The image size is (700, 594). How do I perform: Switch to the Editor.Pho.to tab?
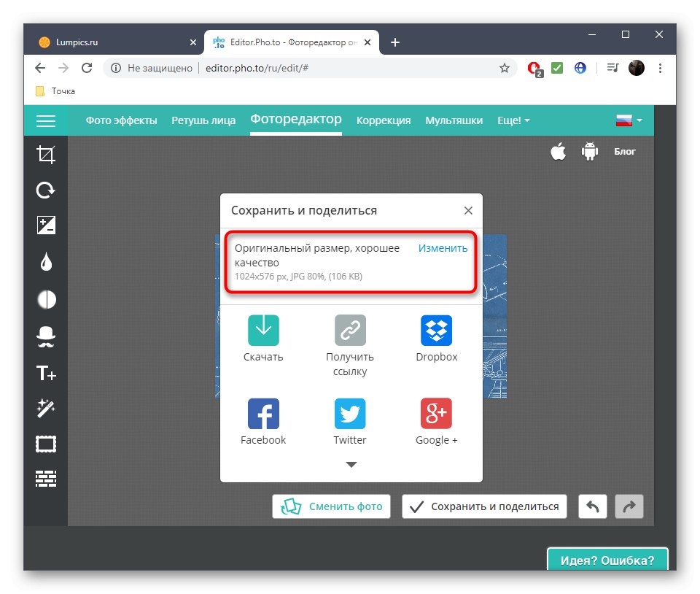click(292, 42)
